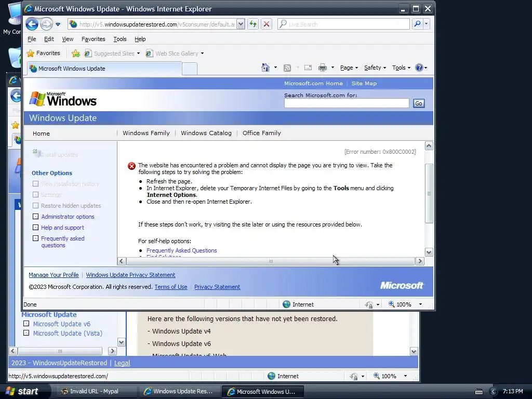Click the address bar page icon
The width and height of the screenshot is (532, 399).
pyautogui.click(x=73, y=24)
